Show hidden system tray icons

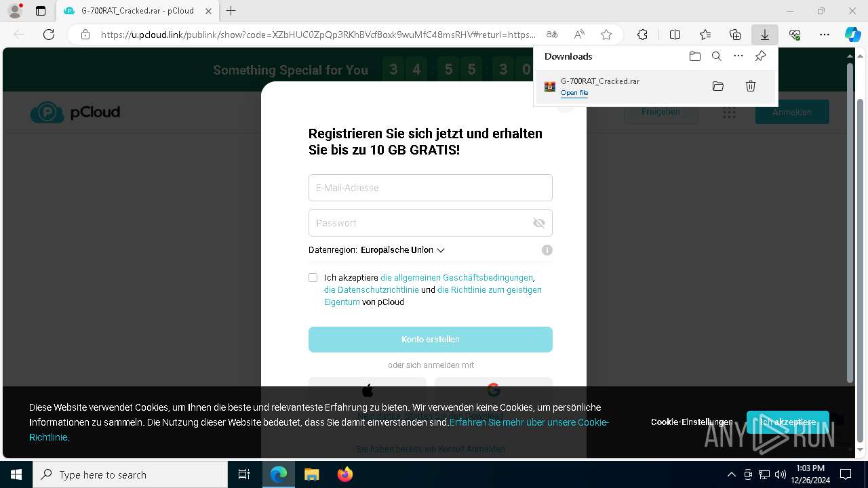pyautogui.click(x=731, y=474)
